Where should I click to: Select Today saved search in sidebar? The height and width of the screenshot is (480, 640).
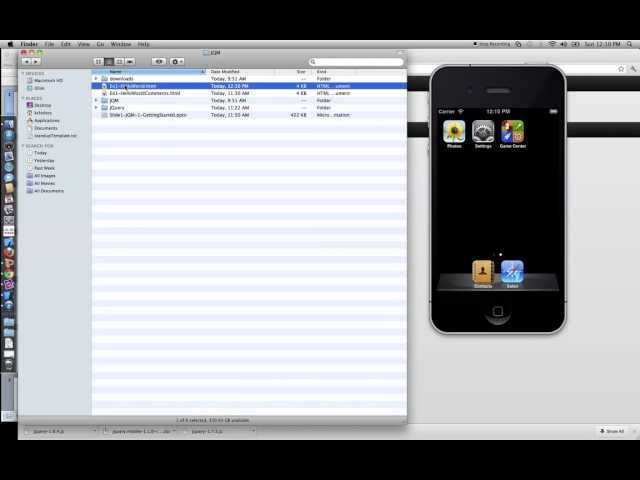point(37,153)
